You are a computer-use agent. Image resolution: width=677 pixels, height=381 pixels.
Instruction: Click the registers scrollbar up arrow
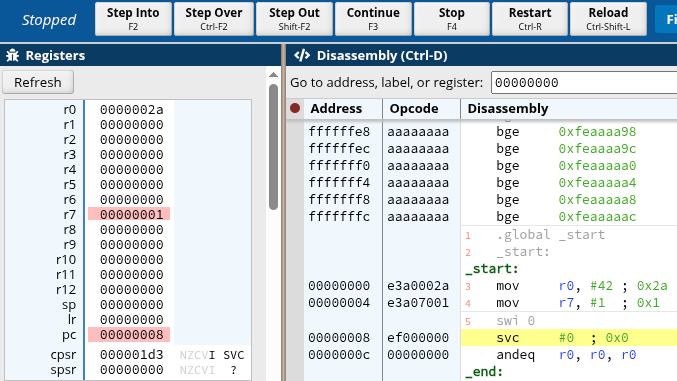point(273,75)
